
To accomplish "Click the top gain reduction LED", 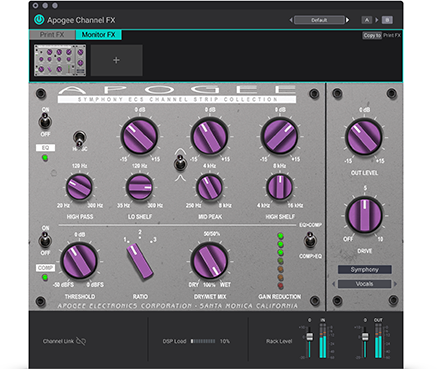I will click(x=280, y=236).
